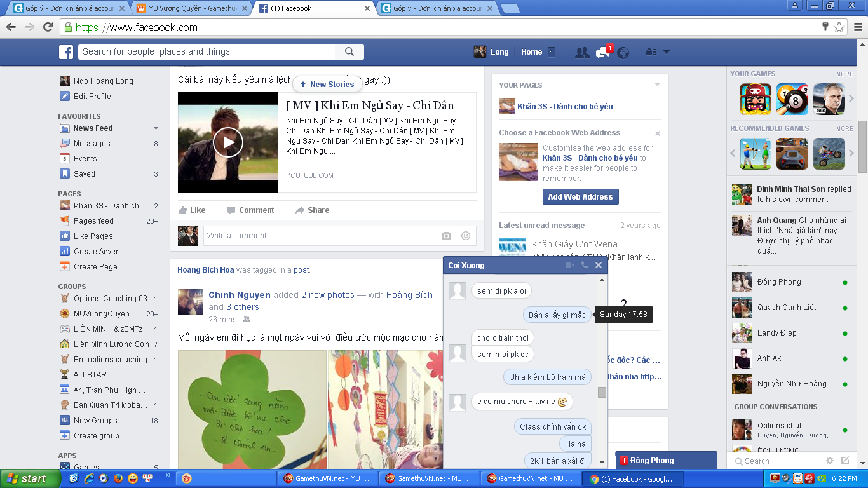Like the Chi Dân video post
Viewport: 868px width, 488px height.
pos(192,210)
